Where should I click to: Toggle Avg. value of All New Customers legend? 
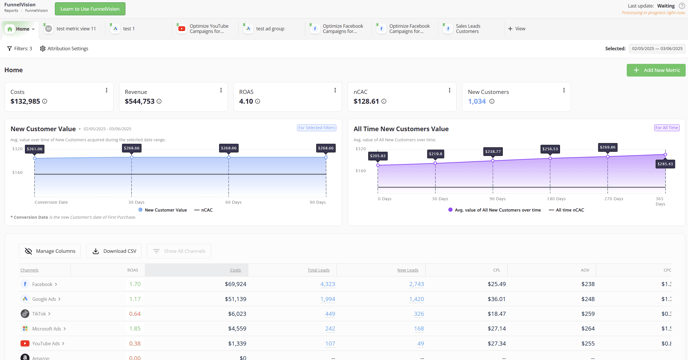494,210
